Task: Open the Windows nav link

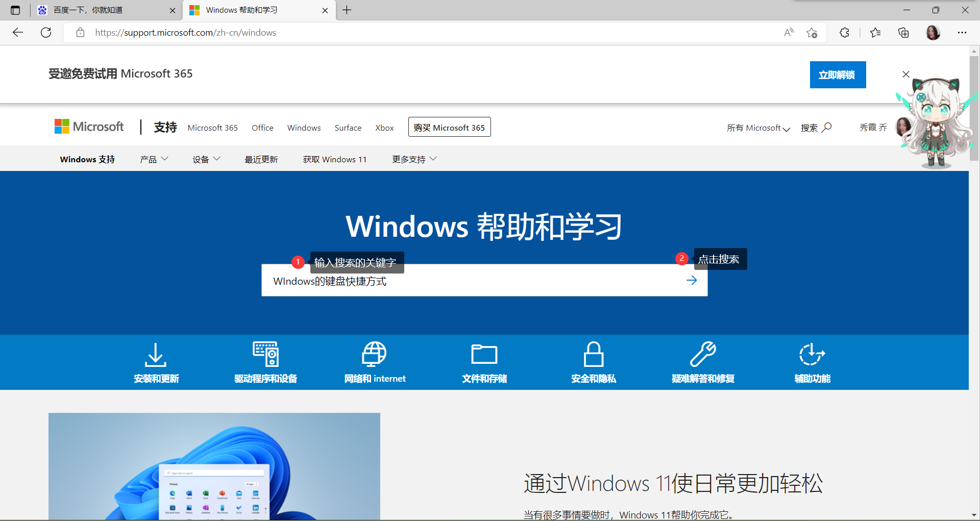Action: 304,128
